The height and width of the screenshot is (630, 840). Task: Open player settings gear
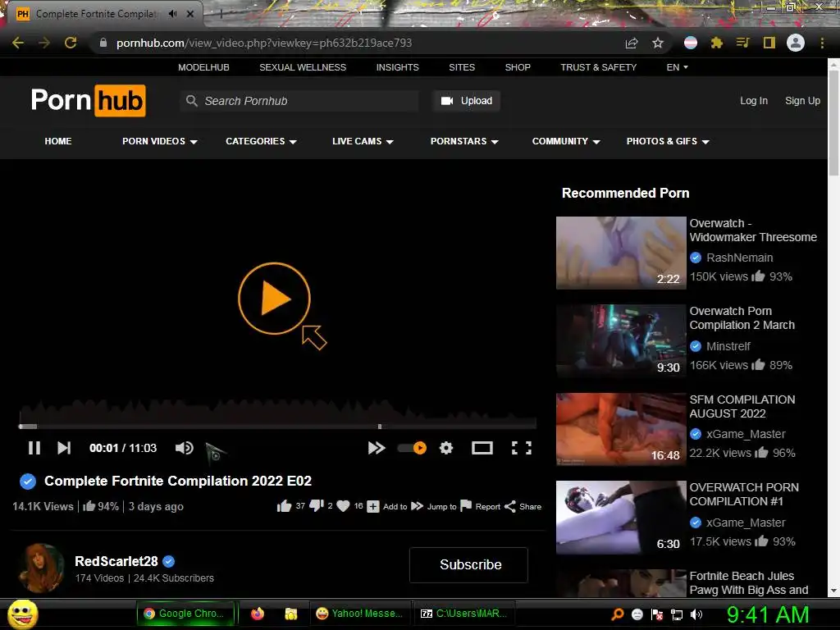(x=446, y=448)
